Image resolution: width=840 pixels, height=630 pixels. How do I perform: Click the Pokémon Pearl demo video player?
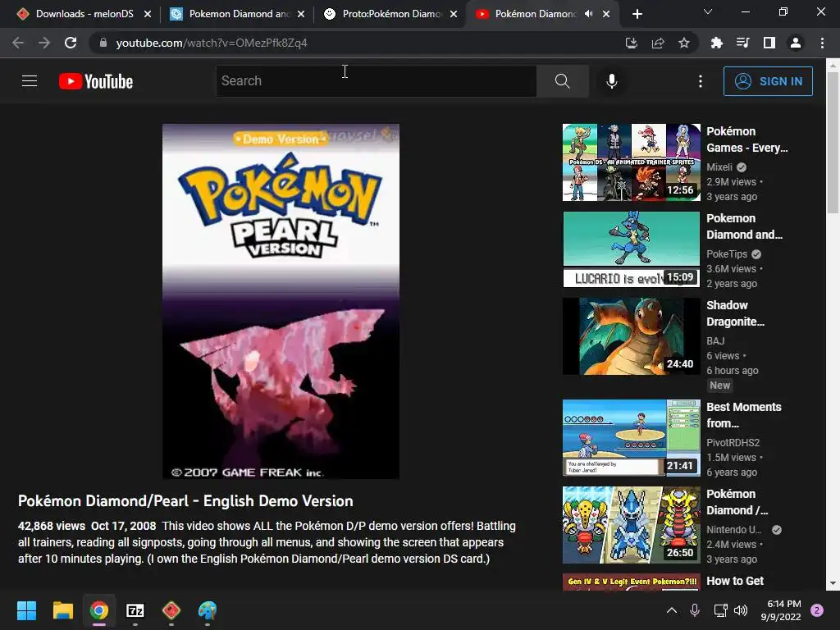[x=281, y=301]
